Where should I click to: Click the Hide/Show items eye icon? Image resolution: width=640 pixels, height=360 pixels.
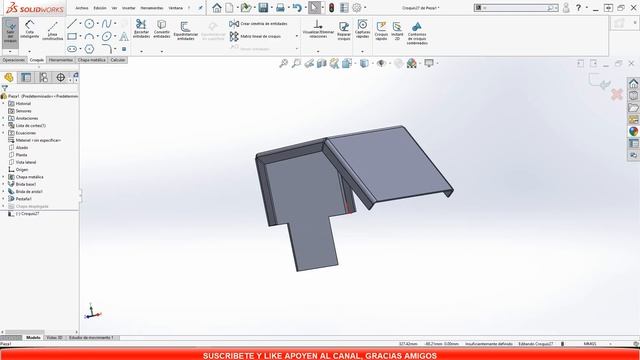(x=381, y=63)
